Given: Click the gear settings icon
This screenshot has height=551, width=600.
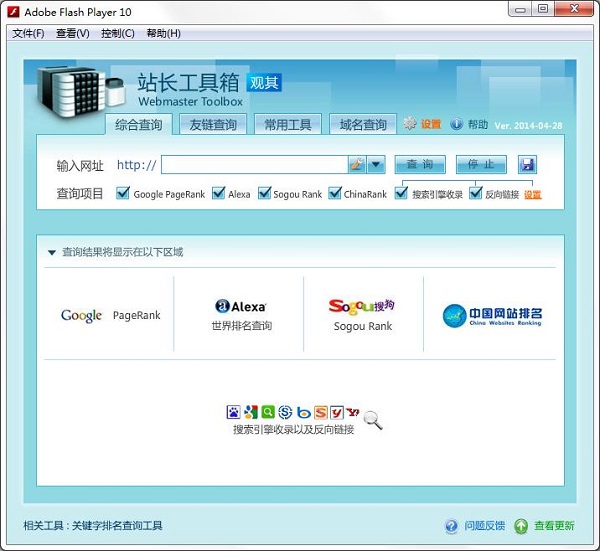Looking at the screenshot, I should click(x=410, y=123).
